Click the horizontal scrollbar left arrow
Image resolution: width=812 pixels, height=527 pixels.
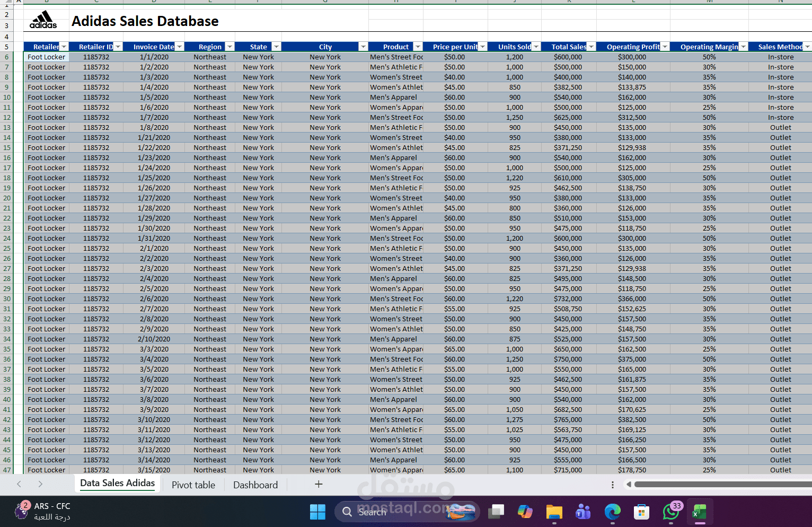pos(629,485)
